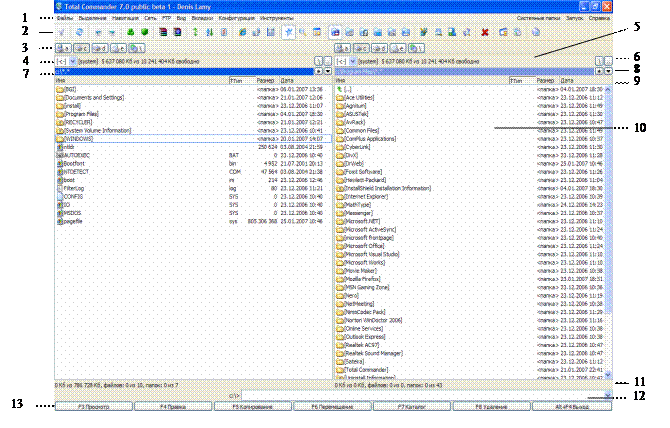Open right panel favorites asterisk button
Screen dimensions: 670x428
599,71
